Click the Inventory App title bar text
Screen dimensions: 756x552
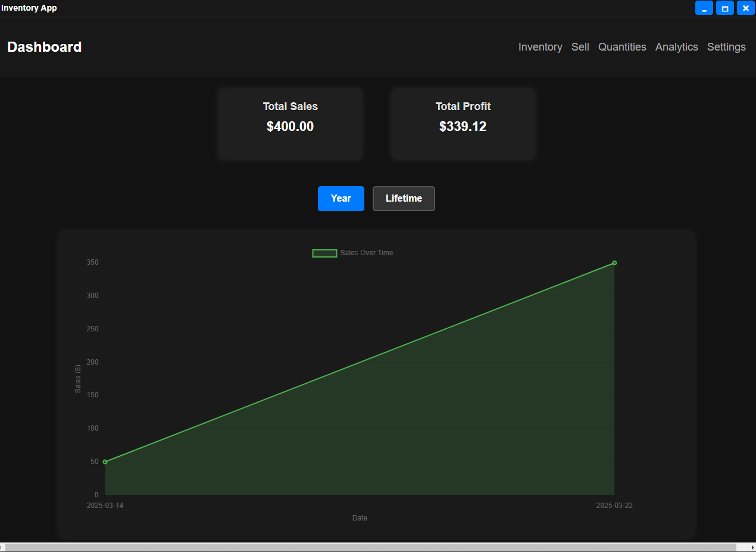(x=29, y=8)
